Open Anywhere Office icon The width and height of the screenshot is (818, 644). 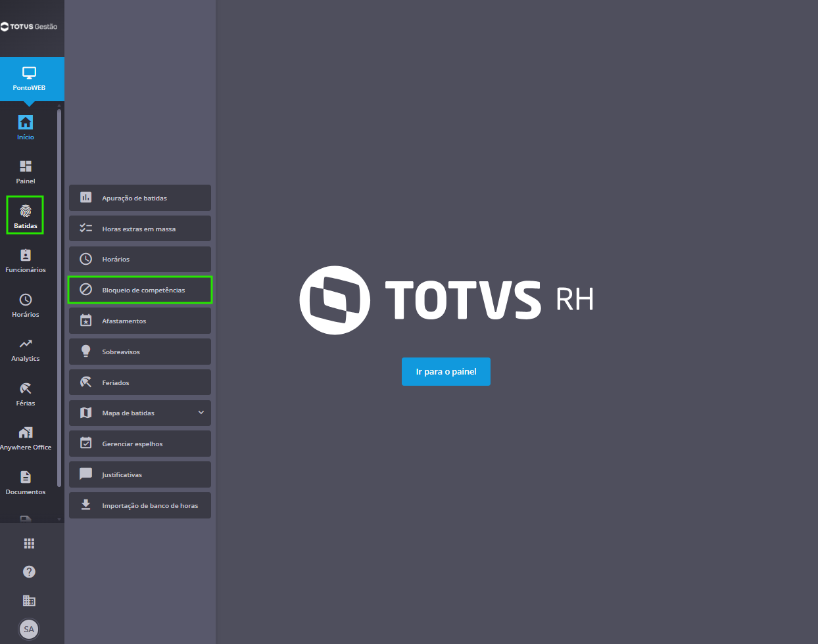(26, 432)
